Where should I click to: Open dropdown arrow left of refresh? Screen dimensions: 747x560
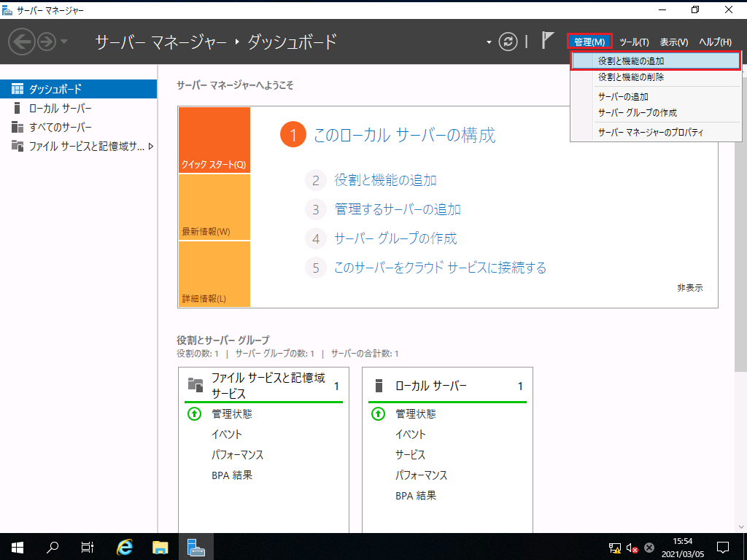click(x=489, y=42)
